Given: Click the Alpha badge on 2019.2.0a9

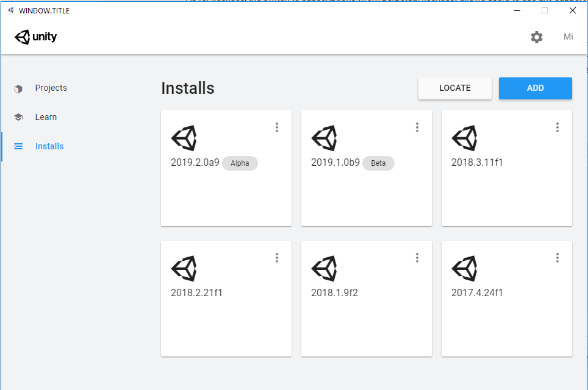Looking at the screenshot, I should pyautogui.click(x=240, y=163).
